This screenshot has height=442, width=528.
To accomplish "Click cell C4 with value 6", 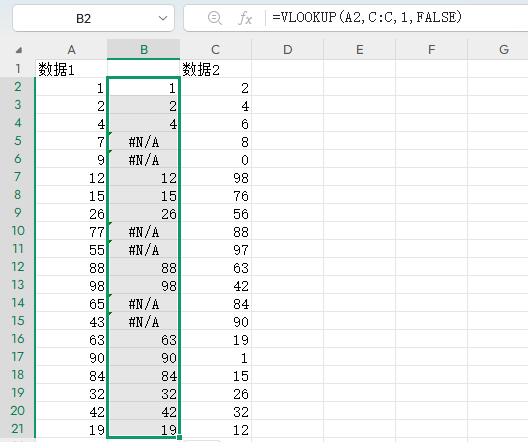I will (x=216, y=123).
